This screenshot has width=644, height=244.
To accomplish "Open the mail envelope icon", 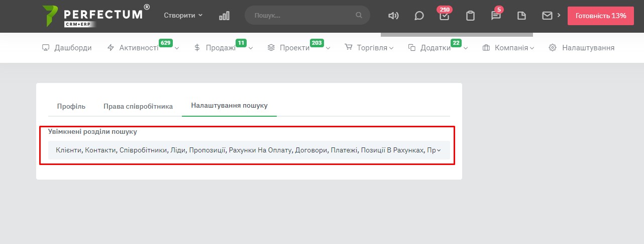I will pyautogui.click(x=547, y=16).
